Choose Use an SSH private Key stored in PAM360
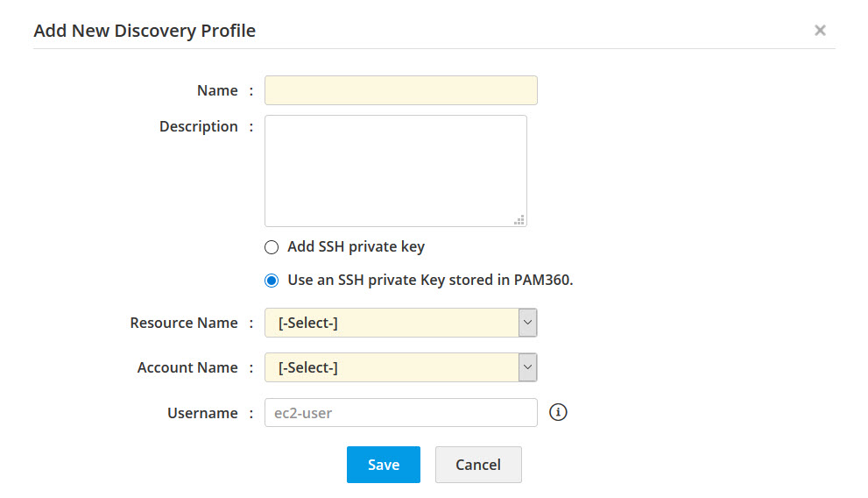This screenshot has width=868, height=498. click(x=272, y=281)
